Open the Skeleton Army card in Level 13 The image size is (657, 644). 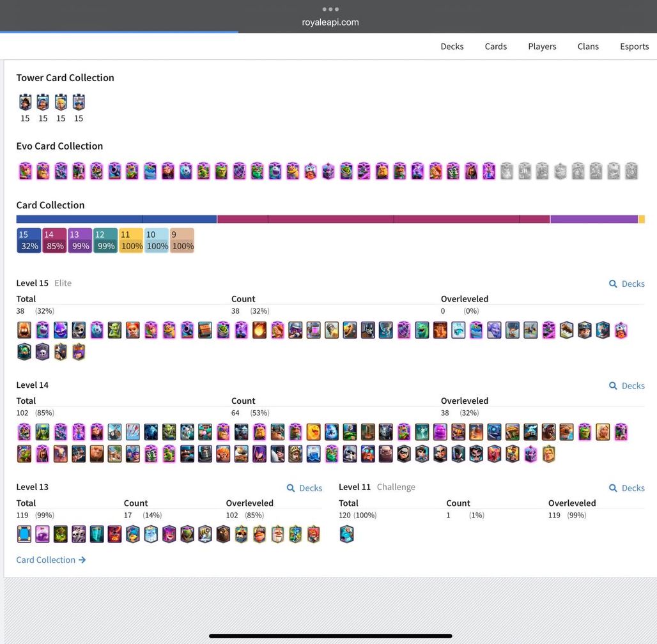click(79, 534)
